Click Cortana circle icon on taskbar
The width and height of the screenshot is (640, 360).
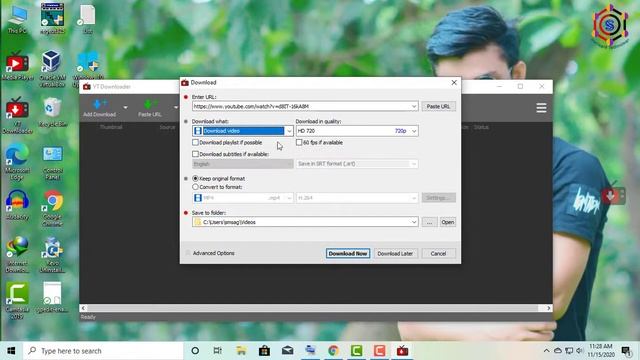[x=195, y=351]
